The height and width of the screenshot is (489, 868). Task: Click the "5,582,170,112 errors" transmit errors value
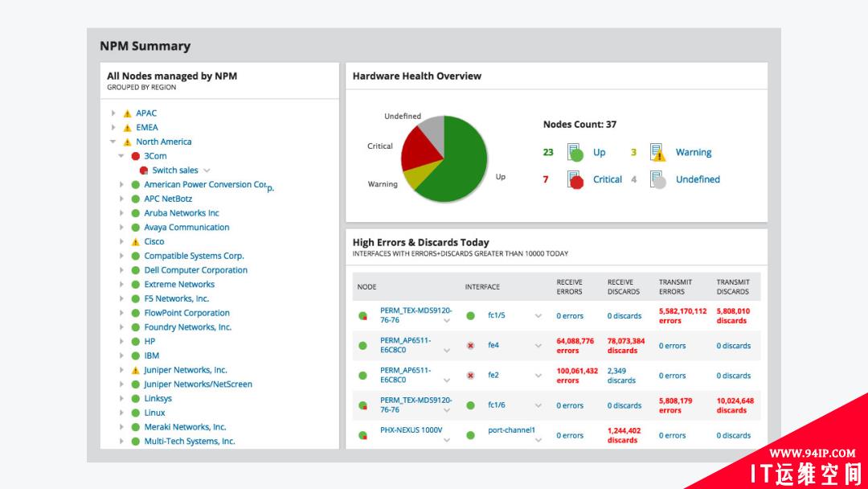coord(682,316)
